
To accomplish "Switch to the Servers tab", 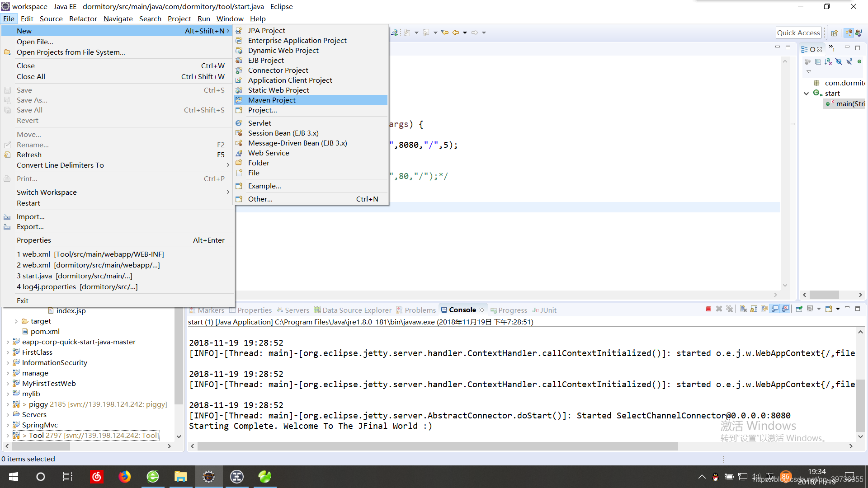I will click(x=293, y=310).
